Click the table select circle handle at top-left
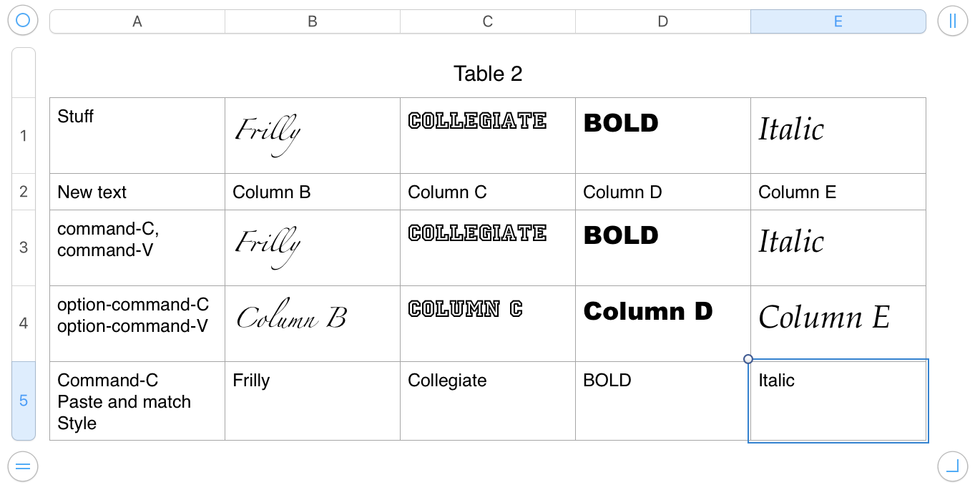 click(22, 21)
